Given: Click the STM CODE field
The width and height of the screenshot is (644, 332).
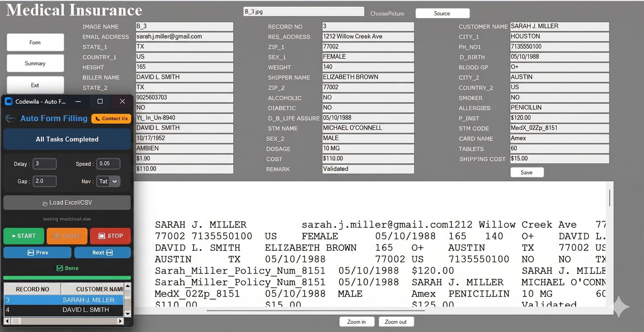Looking at the screenshot, I should click(559, 128).
